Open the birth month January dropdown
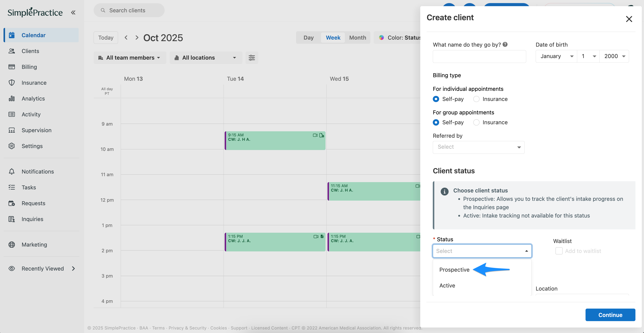Image resolution: width=644 pixels, height=333 pixels. point(556,56)
